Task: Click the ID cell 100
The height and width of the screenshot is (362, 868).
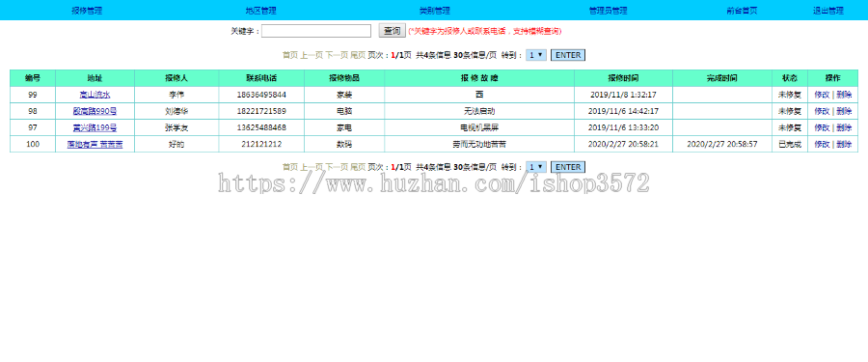Action: click(x=33, y=145)
